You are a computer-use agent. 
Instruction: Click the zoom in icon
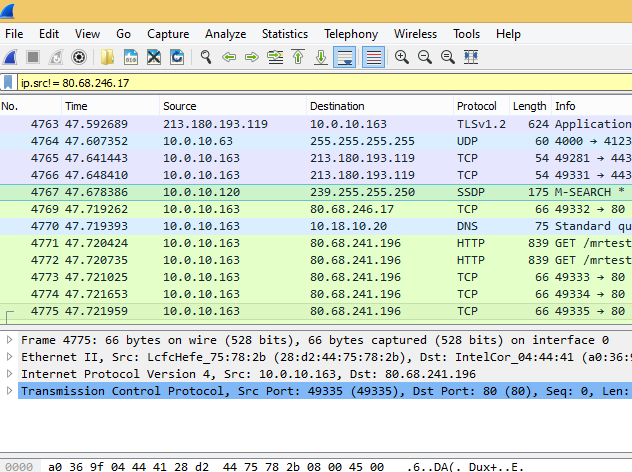(402, 57)
